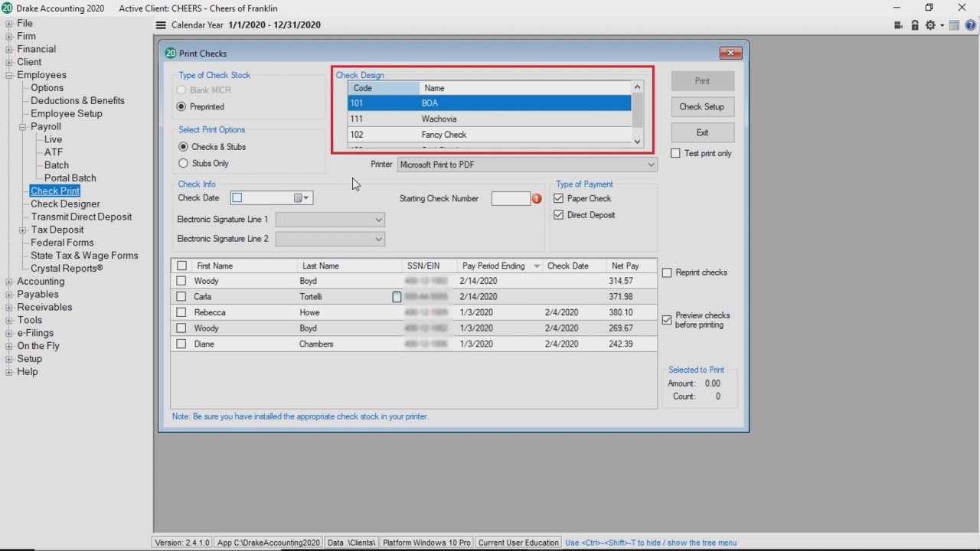The width and height of the screenshot is (980, 551).
Task: Click the Drake Accounting app logo icon
Action: [7, 8]
